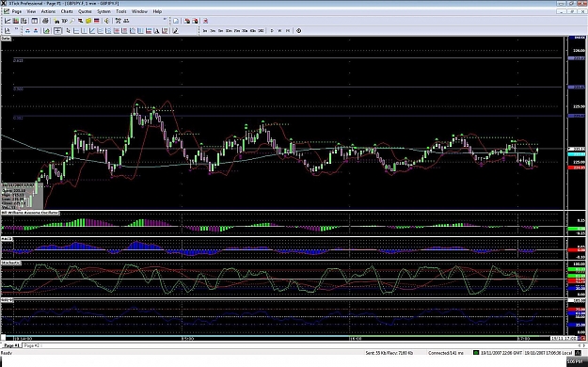Click the green connection status indicator

coord(476,353)
